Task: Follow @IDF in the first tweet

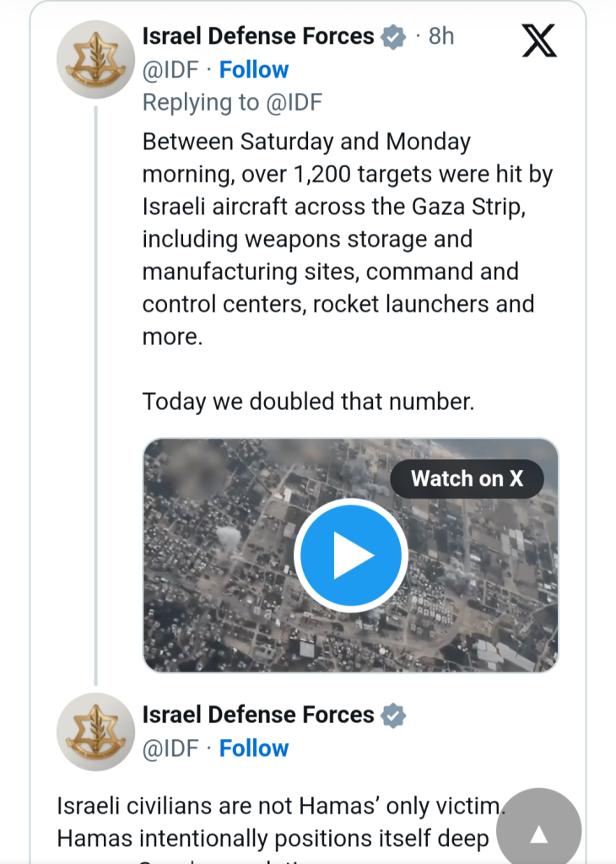Action: [253, 70]
